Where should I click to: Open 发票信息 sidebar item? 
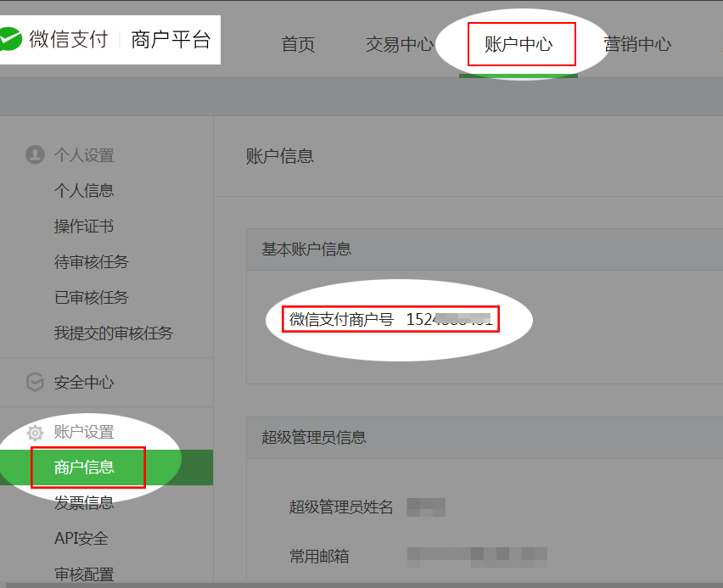(x=84, y=502)
